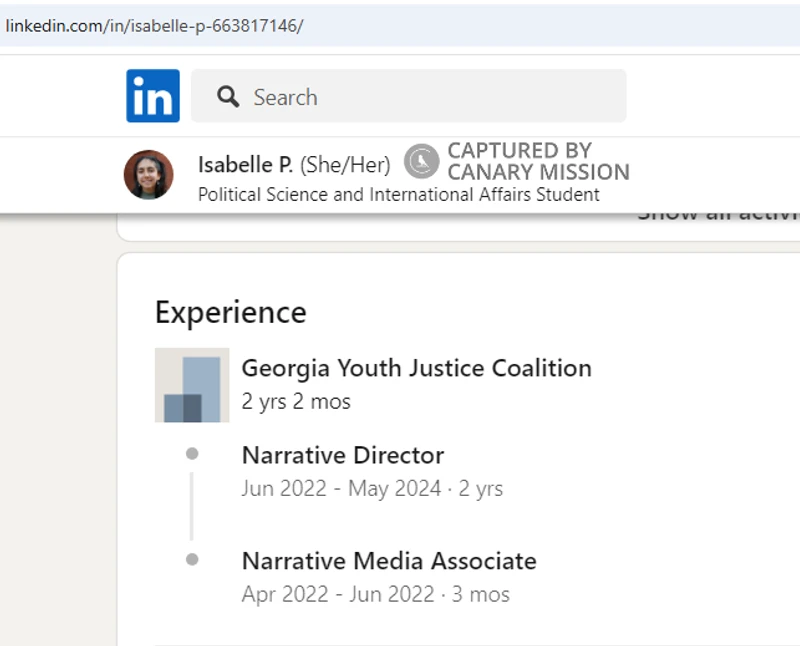Image resolution: width=800 pixels, height=646 pixels.
Task: Open Georgia Youth Justice Coalition company logo
Action: (x=192, y=385)
